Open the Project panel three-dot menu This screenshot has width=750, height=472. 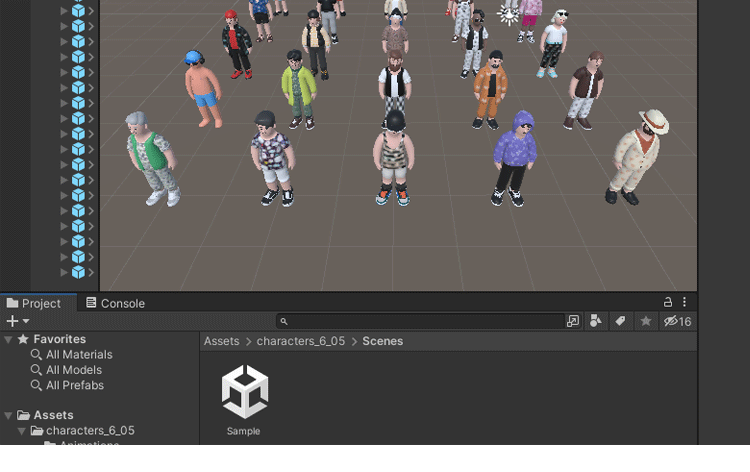684,302
